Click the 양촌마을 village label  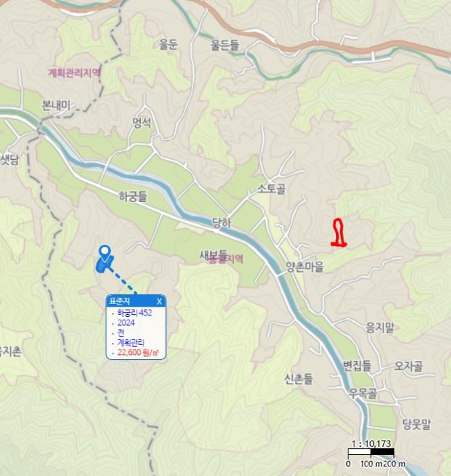pyautogui.click(x=305, y=267)
